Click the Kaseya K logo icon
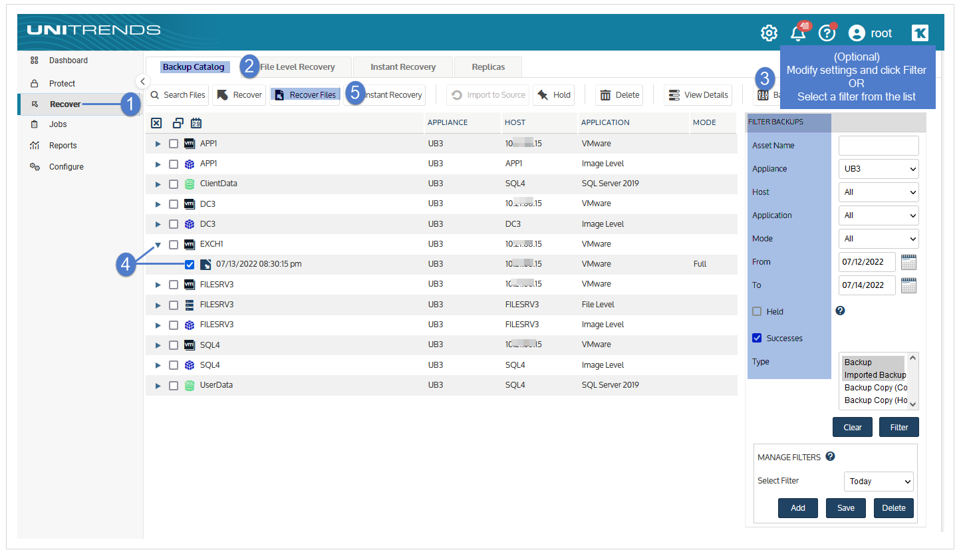Viewport: 965px width, 560px height. click(920, 33)
